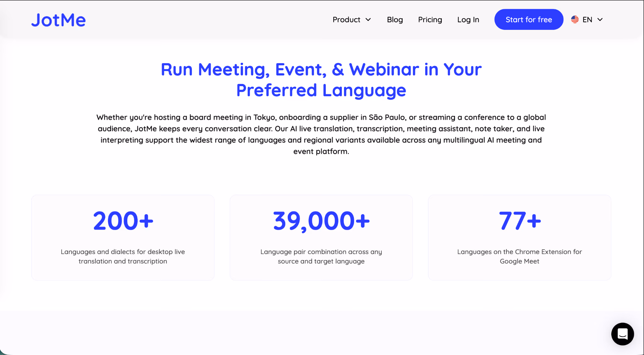This screenshot has height=355, width=644.
Task: Click 'Languages and dialects for desktop live' text
Action: 123,252
